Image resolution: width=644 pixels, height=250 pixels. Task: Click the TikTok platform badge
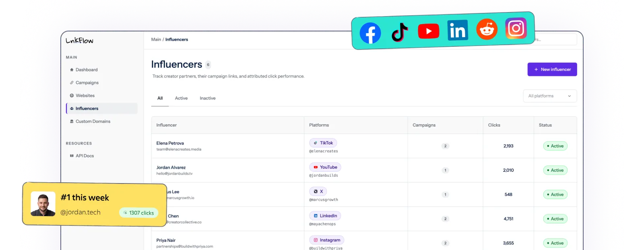click(x=323, y=143)
